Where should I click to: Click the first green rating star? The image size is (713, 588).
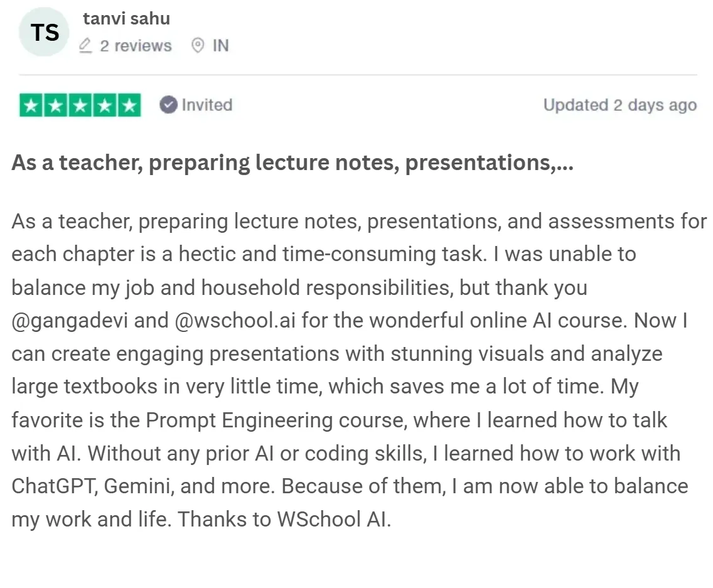31,105
